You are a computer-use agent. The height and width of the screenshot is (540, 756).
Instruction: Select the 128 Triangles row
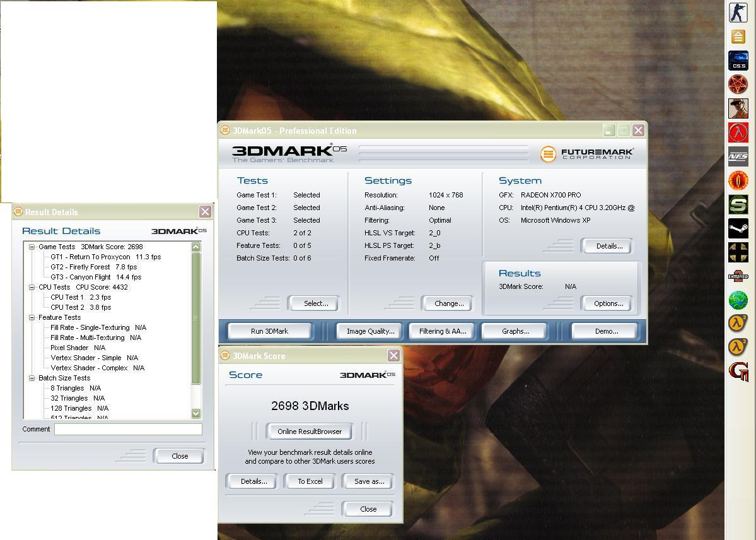click(79, 408)
